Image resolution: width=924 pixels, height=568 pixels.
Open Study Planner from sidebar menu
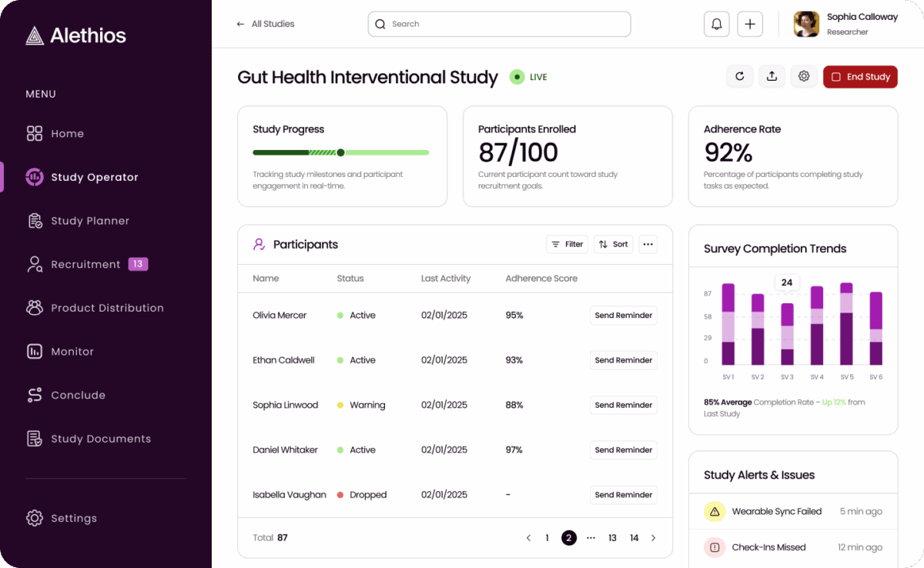pos(89,221)
